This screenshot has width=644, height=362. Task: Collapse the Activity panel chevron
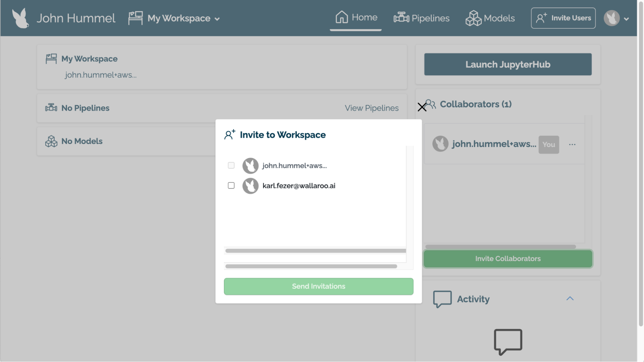[x=570, y=299]
